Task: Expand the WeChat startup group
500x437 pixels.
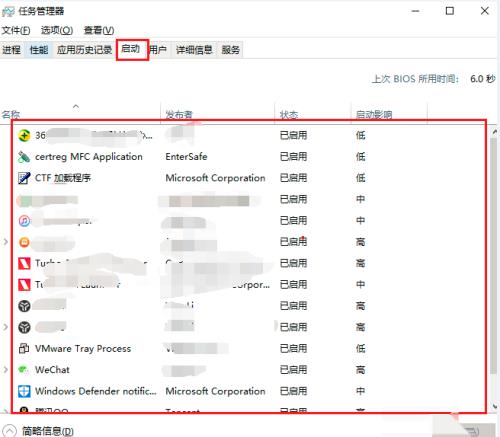Action: pos(5,370)
